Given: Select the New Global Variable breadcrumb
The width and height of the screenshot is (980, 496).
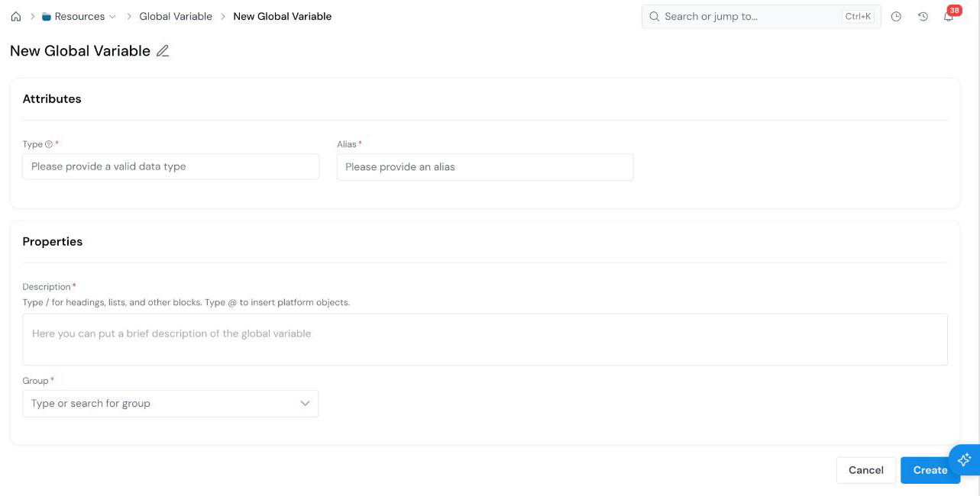Looking at the screenshot, I should [282, 16].
